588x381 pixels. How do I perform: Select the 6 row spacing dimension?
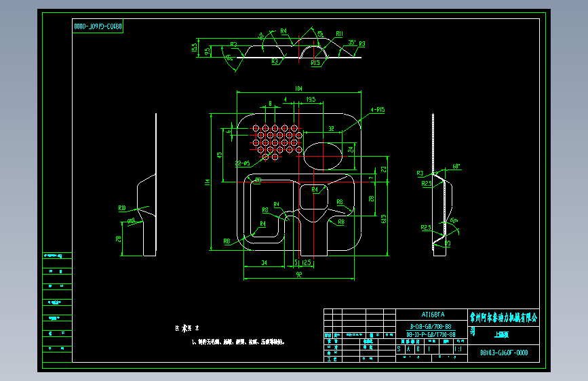pos(229,132)
